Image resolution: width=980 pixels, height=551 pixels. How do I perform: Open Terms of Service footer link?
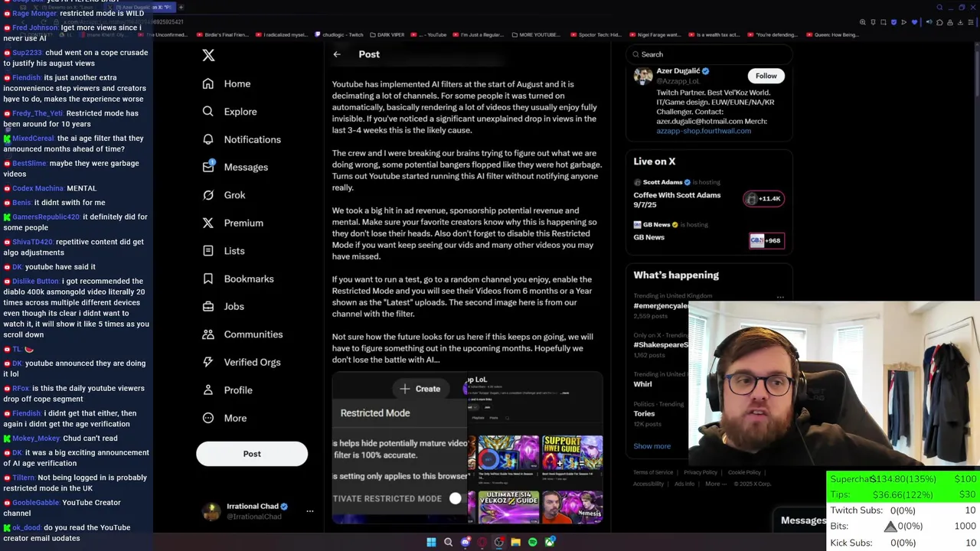pos(653,472)
